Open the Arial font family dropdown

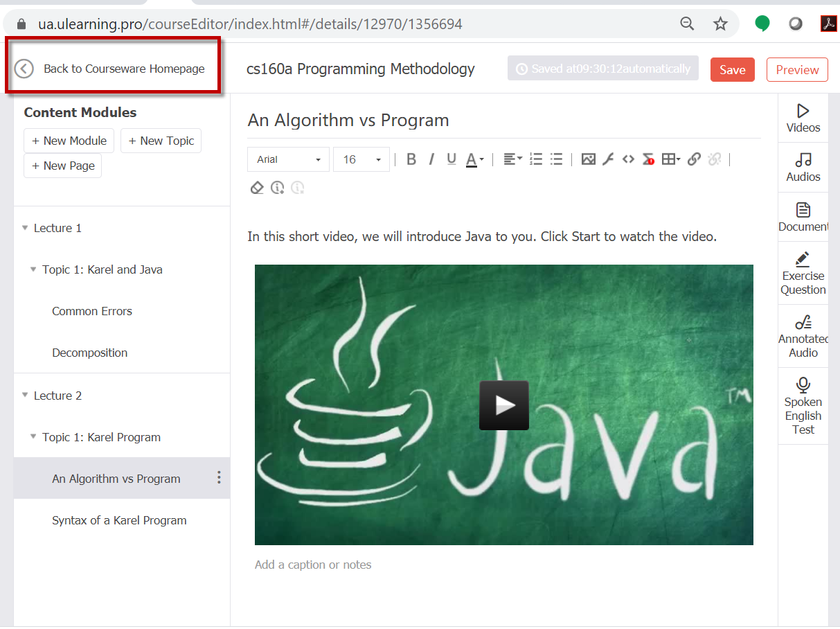point(289,159)
